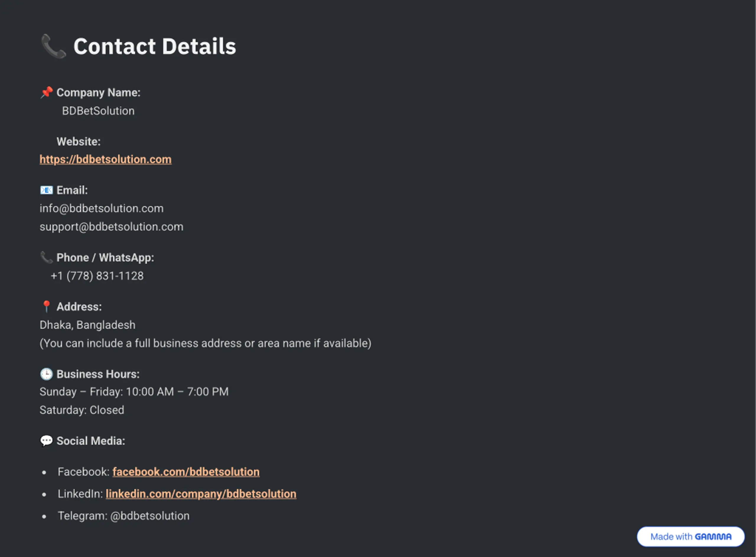Click the Sunday – Friday business hours line

pos(134,392)
